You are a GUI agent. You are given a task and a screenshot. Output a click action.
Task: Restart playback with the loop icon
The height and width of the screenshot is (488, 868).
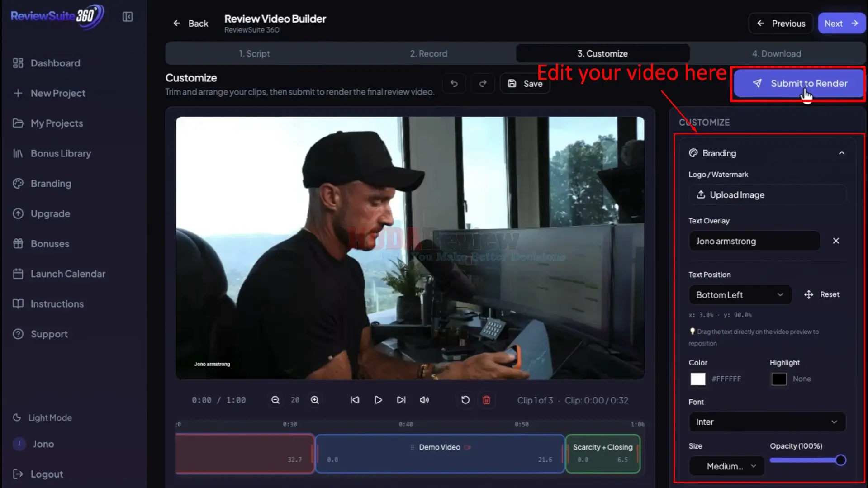tap(465, 400)
